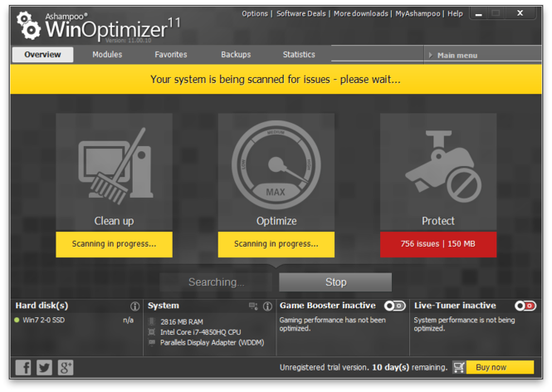552x392 pixels.
Task: Click the green Win7 2-0 SSD status dot
Action: click(x=17, y=320)
